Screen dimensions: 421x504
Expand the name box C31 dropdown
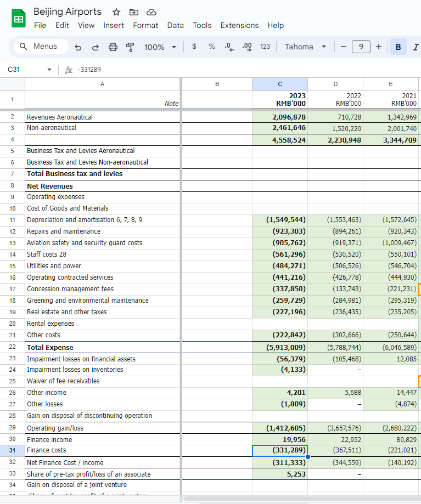tap(49, 70)
